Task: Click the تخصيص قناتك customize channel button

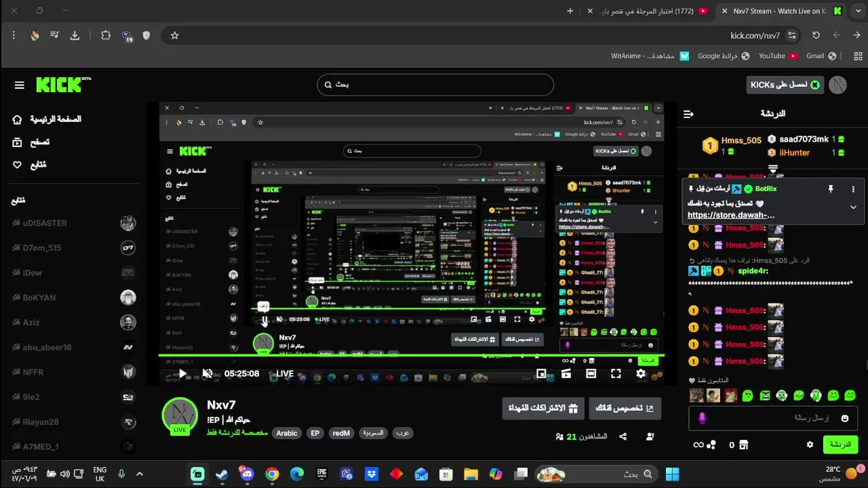Action: point(625,408)
